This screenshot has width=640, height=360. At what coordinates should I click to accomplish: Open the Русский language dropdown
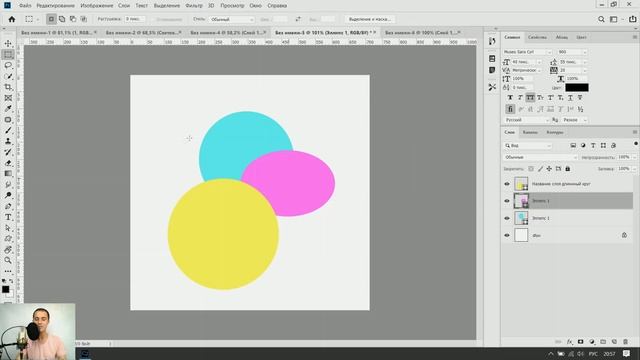[527, 120]
